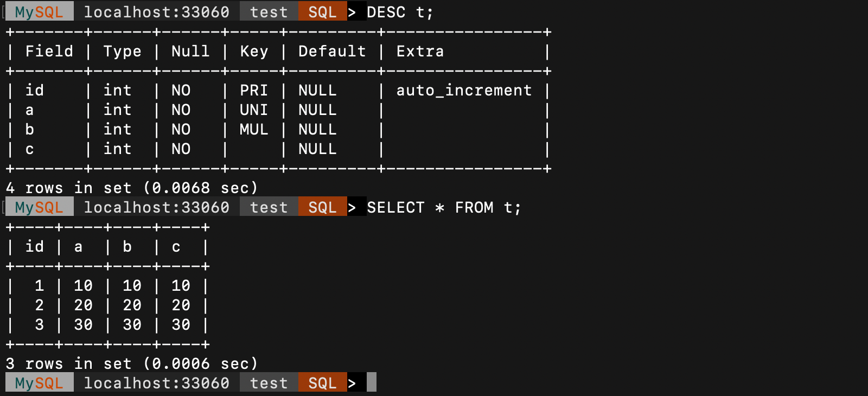Click the Type column header
Screen dimensions: 868x396
122,51
